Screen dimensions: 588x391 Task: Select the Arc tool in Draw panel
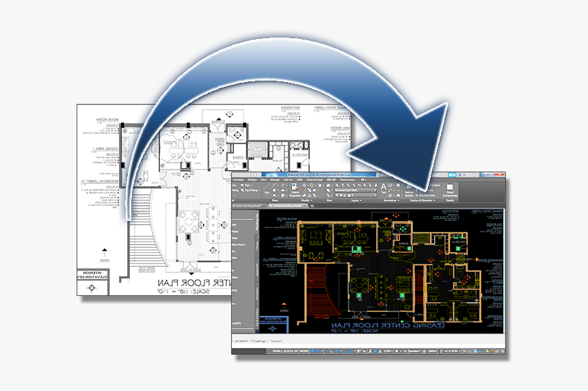274,185
